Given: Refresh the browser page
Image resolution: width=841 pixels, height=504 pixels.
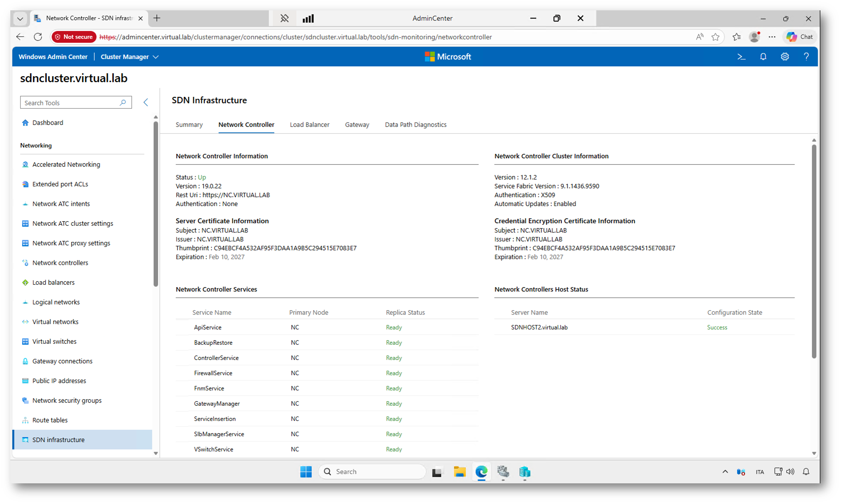Looking at the screenshot, I should 38,37.
